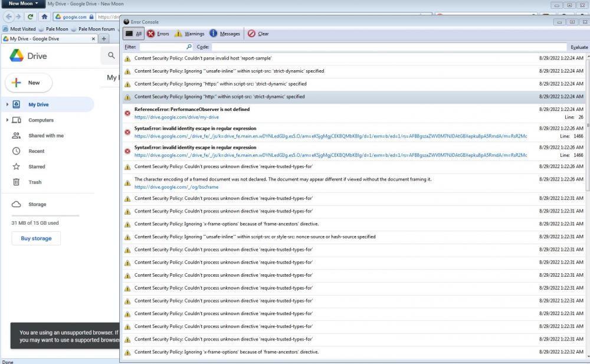This screenshot has width=590, height=364.
Task: Open the Google Drive search
Action: [x=110, y=55]
